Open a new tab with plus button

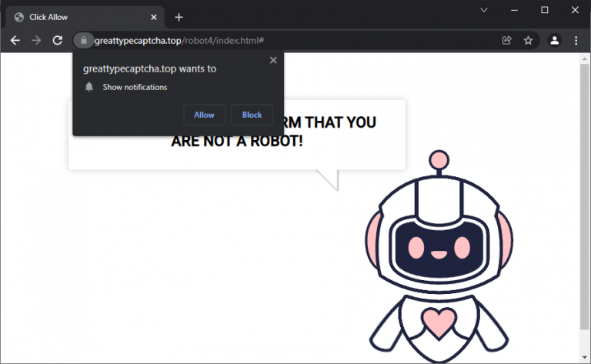point(179,17)
